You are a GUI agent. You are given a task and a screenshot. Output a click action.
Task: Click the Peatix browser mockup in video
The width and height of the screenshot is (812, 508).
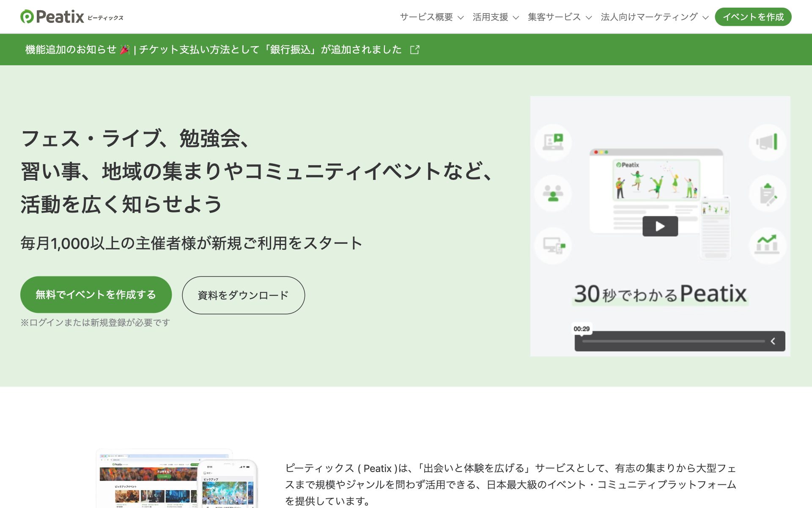(x=656, y=191)
